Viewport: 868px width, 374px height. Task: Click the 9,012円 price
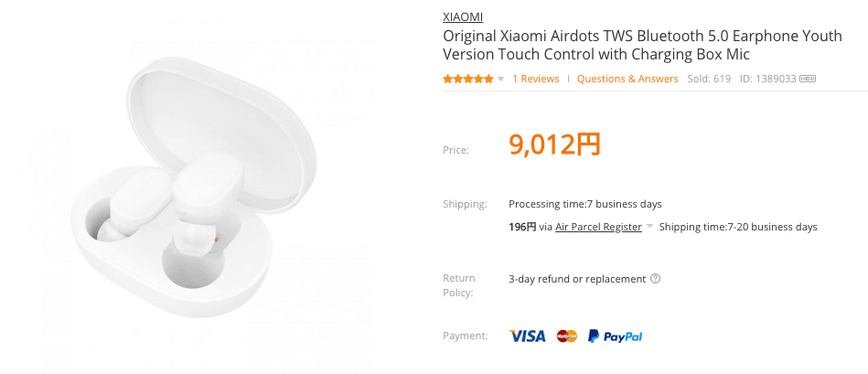(554, 144)
